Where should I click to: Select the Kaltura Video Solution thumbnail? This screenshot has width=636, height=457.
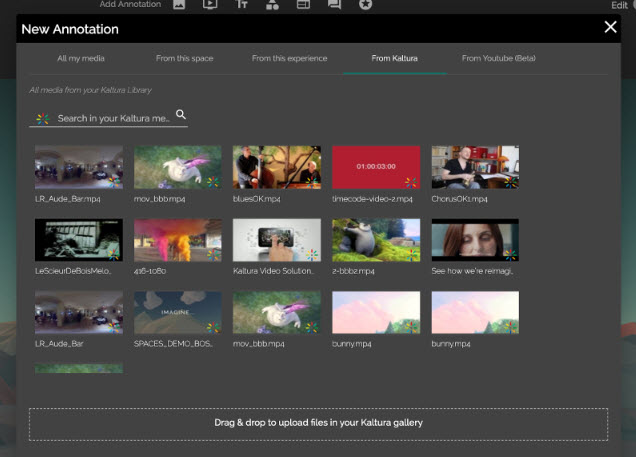tap(277, 240)
